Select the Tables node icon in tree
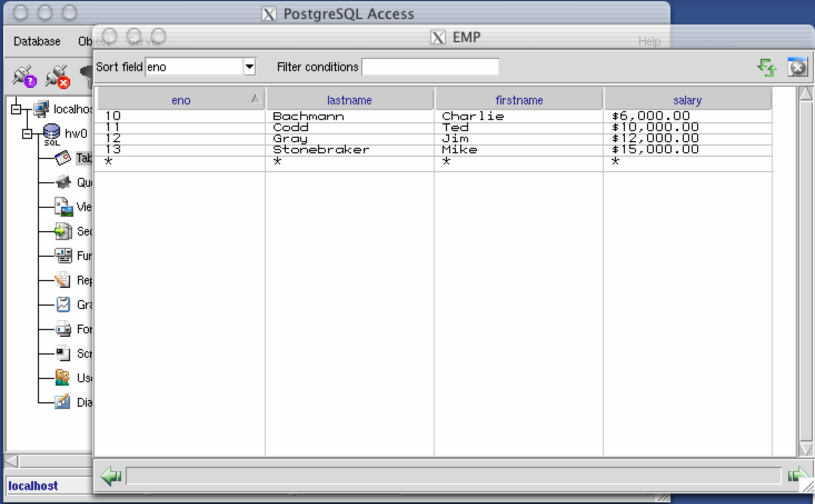Viewport: 815px width, 504px height. click(63, 158)
